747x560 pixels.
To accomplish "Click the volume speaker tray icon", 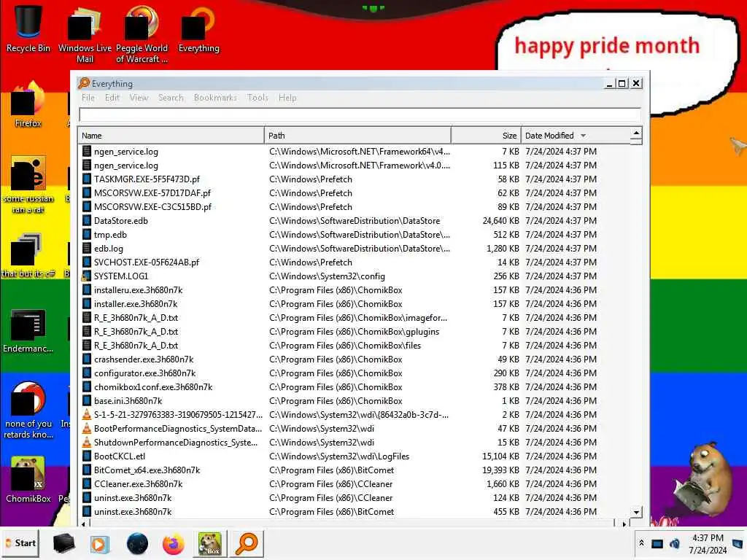I will 675,543.
